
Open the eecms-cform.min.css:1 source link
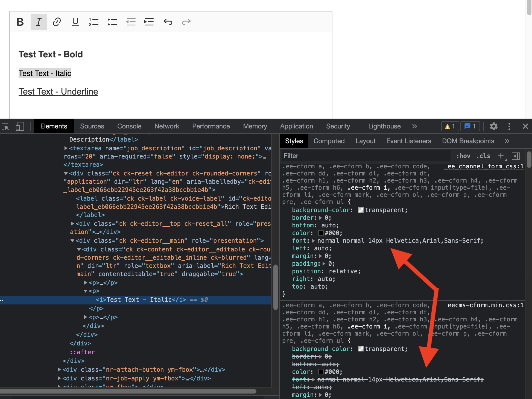pos(486,305)
